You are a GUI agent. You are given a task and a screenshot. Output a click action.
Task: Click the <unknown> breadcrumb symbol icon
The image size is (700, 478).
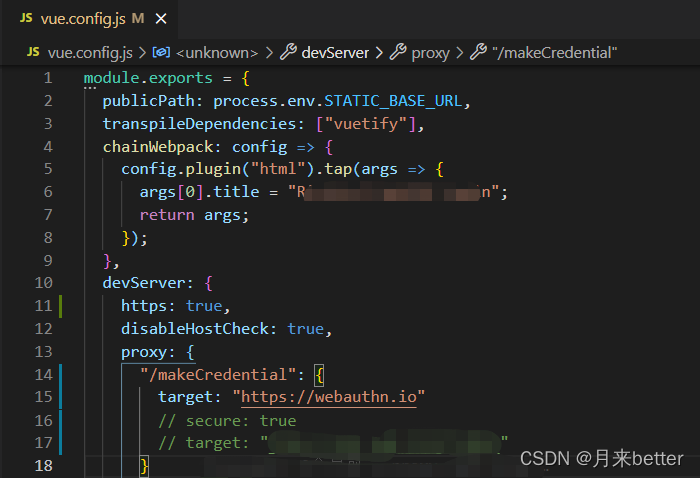coord(161,53)
